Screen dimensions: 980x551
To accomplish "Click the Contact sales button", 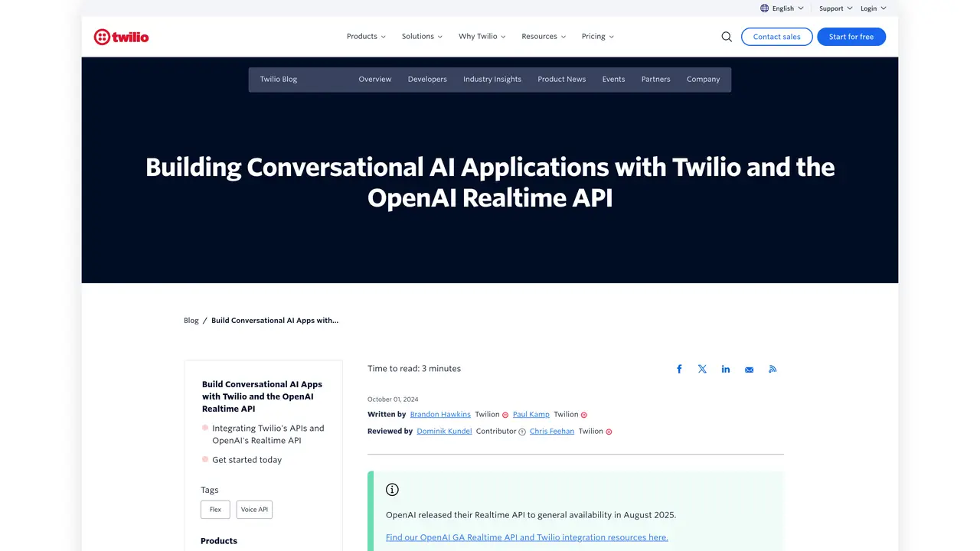I will pyautogui.click(x=776, y=37).
